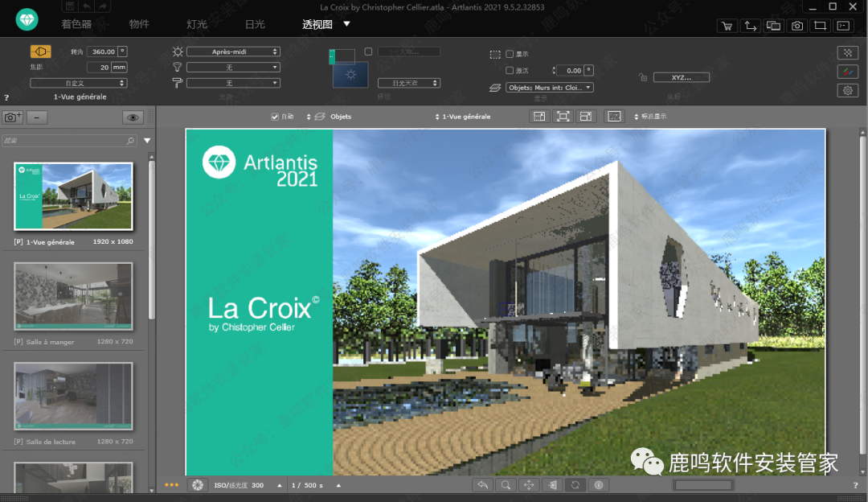This screenshot has width=868, height=502.
Task: Click the Artlantis diamond logo icon
Action: coord(27,22)
